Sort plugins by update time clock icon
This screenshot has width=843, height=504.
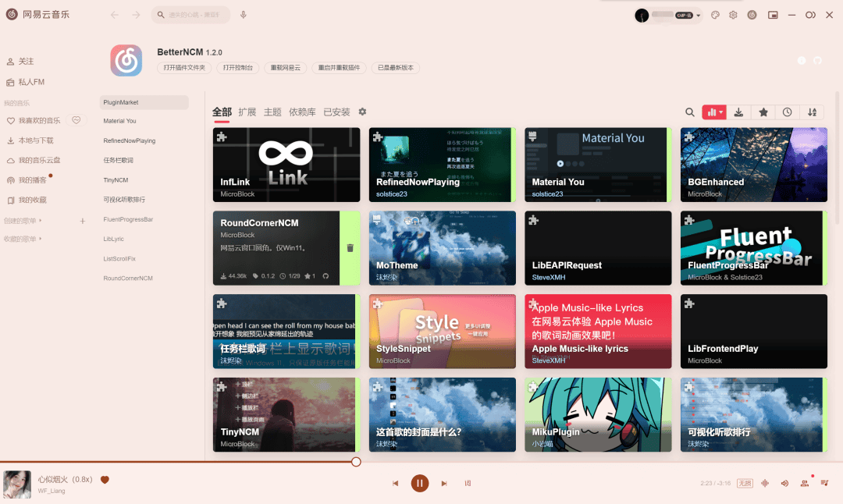(x=787, y=112)
